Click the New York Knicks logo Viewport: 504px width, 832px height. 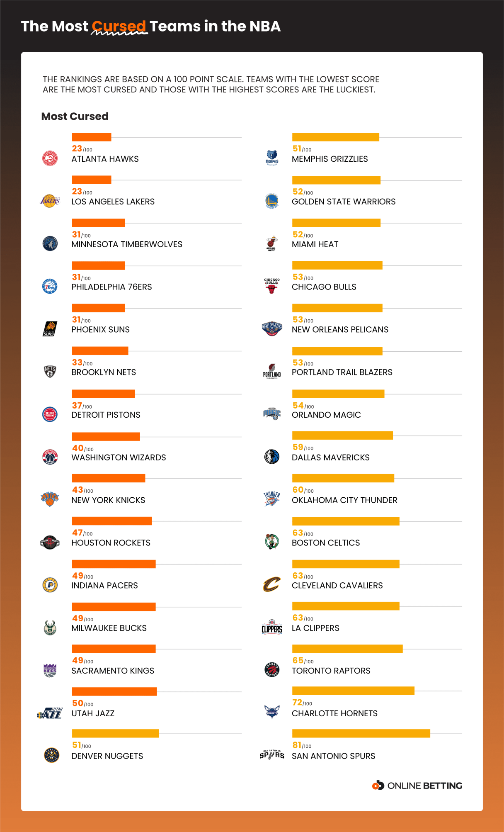[50, 499]
